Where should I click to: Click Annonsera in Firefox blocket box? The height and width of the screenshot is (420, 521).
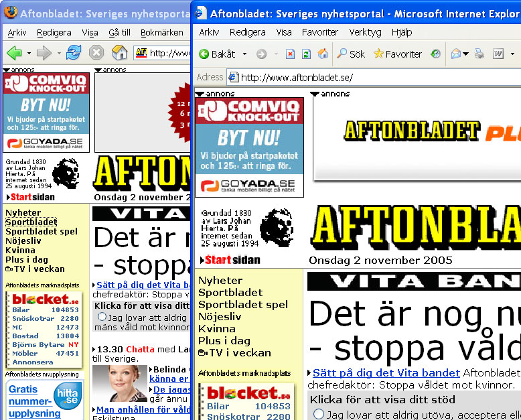(33, 362)
